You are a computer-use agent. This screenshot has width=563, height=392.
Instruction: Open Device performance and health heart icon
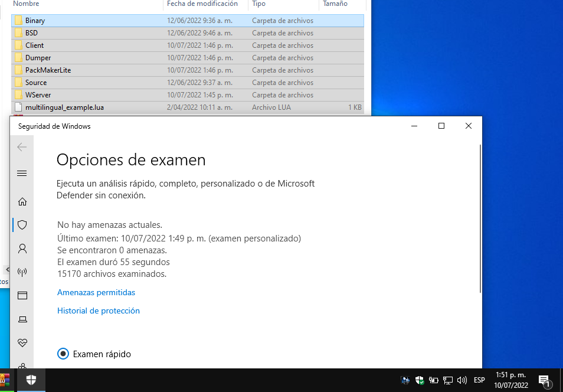22,343
